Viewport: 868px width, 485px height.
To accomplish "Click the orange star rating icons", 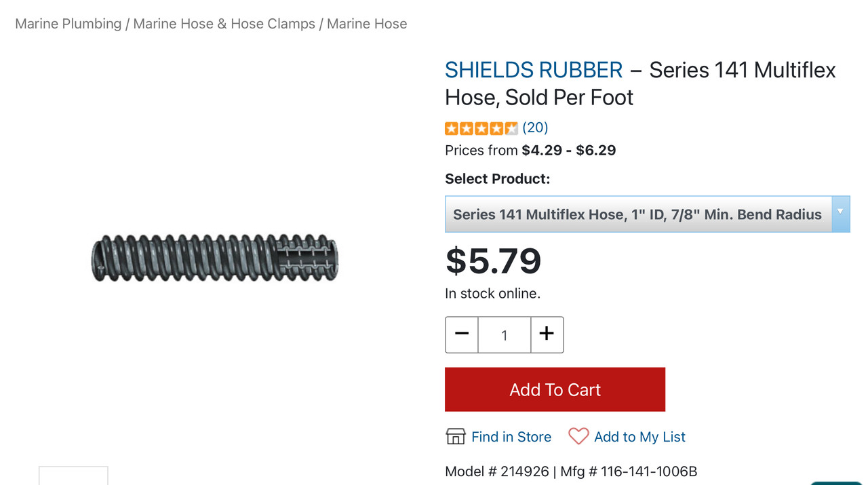I will click(481, 128).
